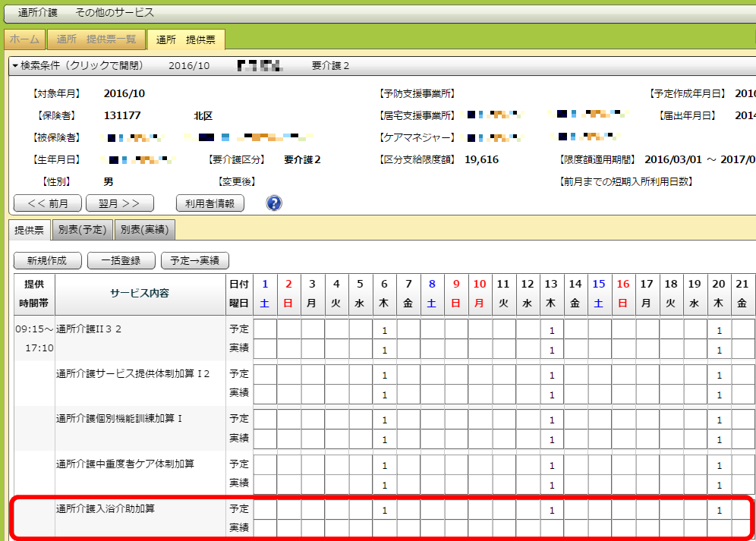756x541 pixels.
Task: Switch to the 通所 提供票一覧 tab
Action: click(96, 39)
